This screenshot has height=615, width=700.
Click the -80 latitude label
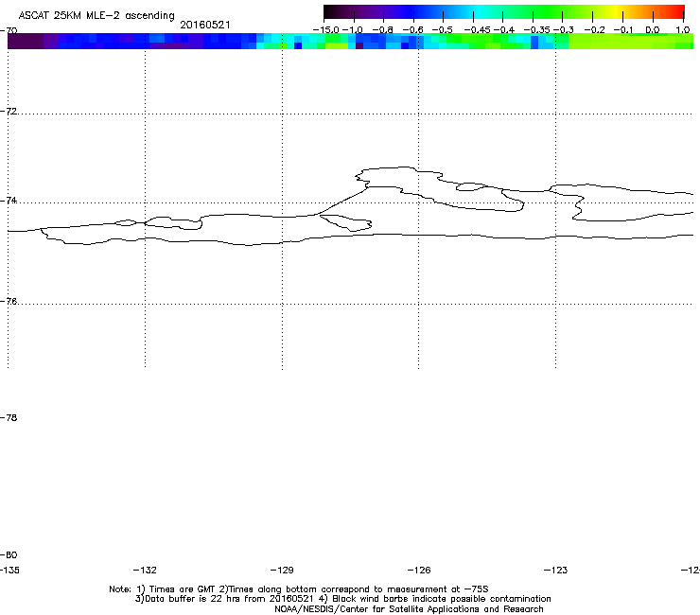[9, 554]
